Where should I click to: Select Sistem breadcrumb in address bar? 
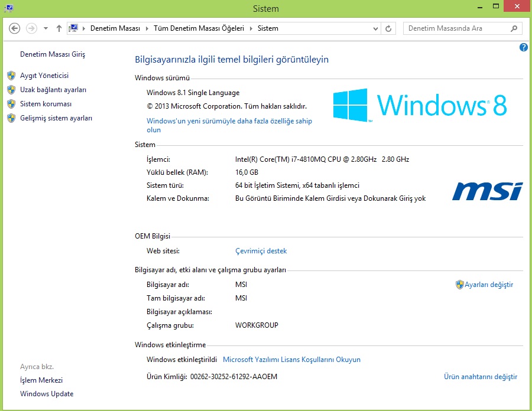(x=268, y=28)
